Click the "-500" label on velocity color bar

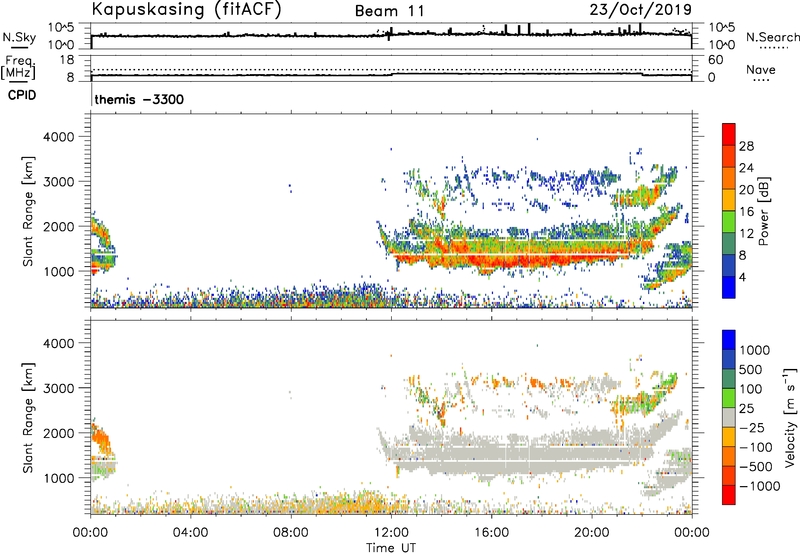pyautogui.click(x=756, y=466)
